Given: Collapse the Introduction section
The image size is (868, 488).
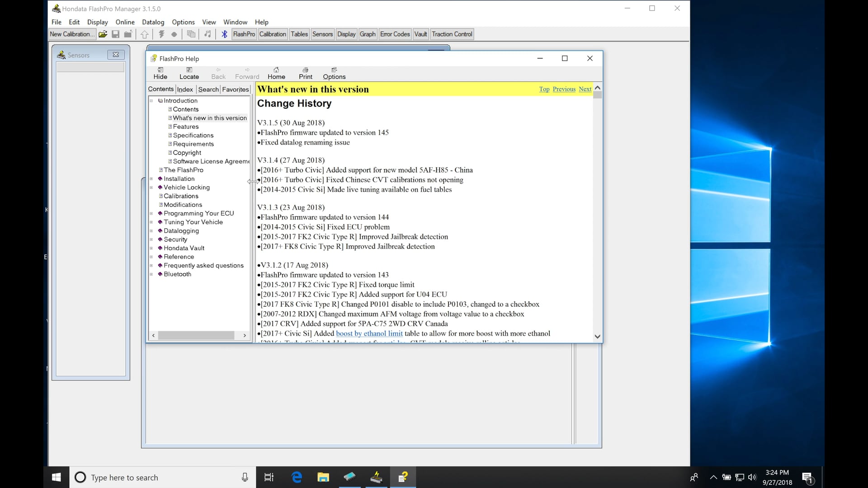Looking at the screenshot, I should click(x=151, y=100).
